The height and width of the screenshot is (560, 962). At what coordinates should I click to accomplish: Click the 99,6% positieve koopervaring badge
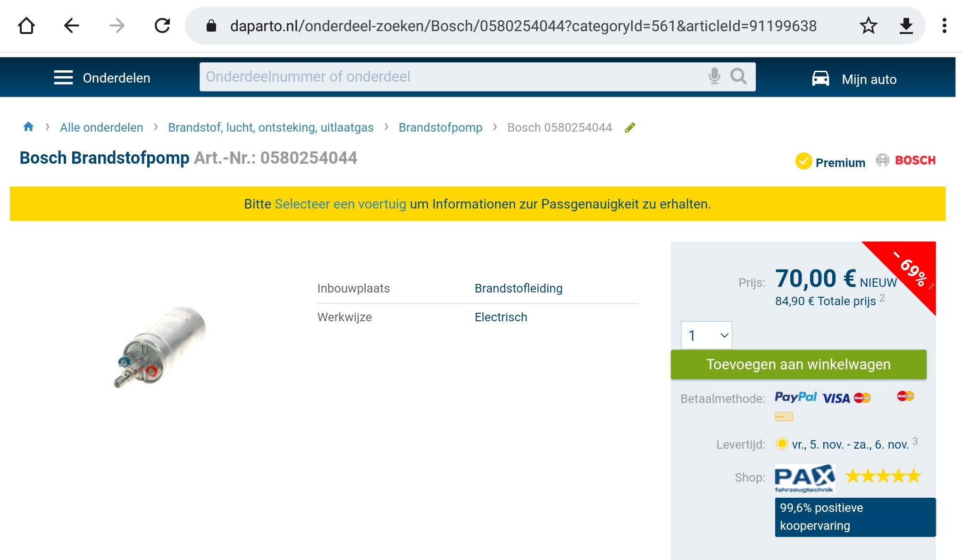tap(855, 517)
